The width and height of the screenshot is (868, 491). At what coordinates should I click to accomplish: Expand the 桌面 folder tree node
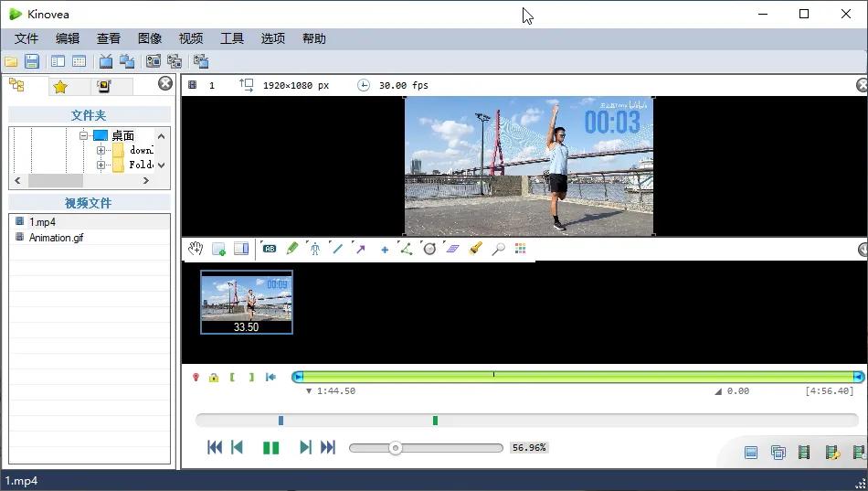coord(83,135)
